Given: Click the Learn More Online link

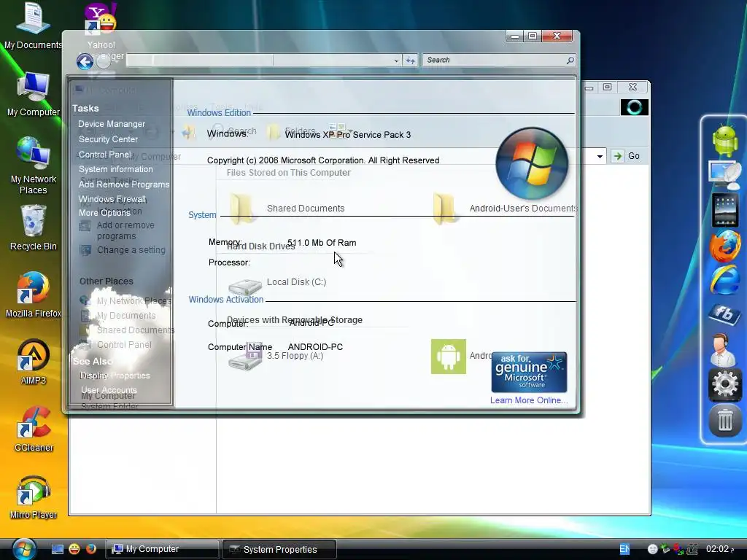Looking at the screenshot, I should (529, 400).
